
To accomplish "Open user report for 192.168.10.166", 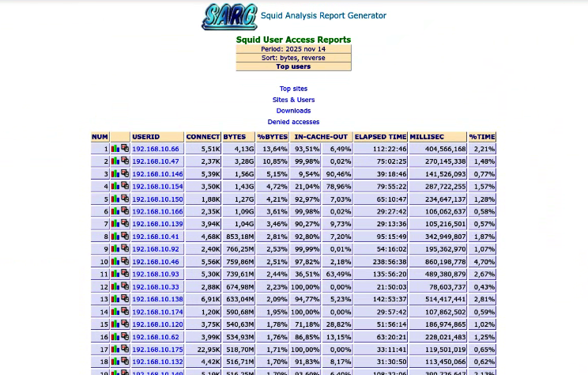I will point(157,212).
